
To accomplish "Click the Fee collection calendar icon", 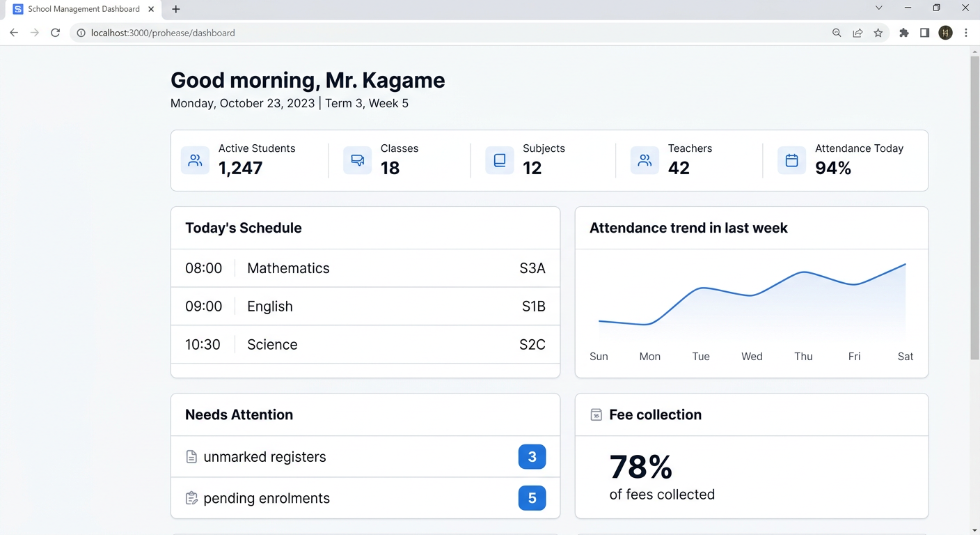I will (596, 414).
